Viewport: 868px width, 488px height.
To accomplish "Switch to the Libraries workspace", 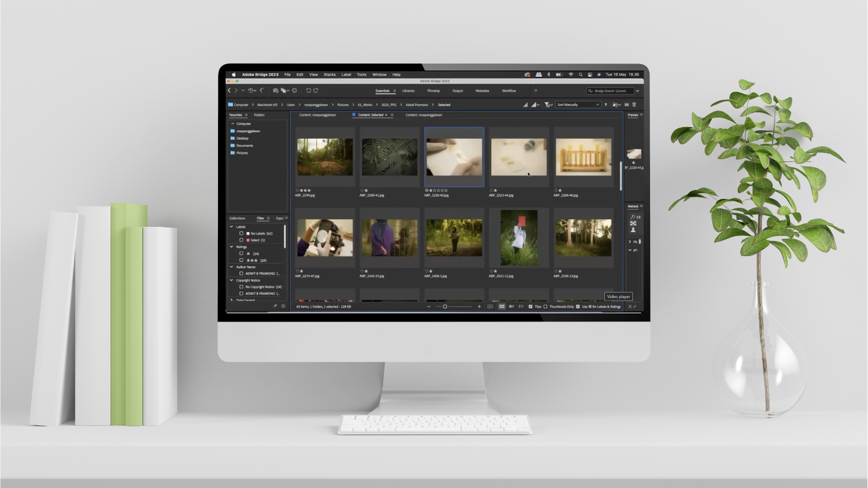I will [408, 91].
